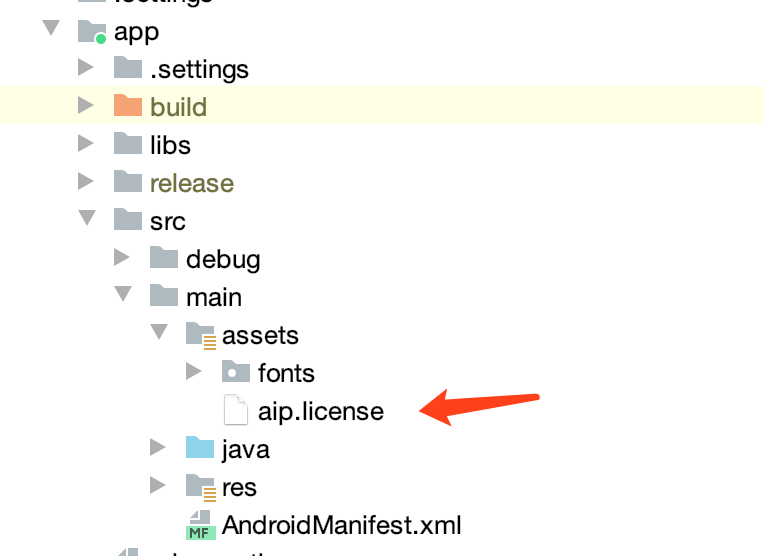The image size is (764, 556).
Task: Click the assets resource folder icon
Action: tap(201, 336)
